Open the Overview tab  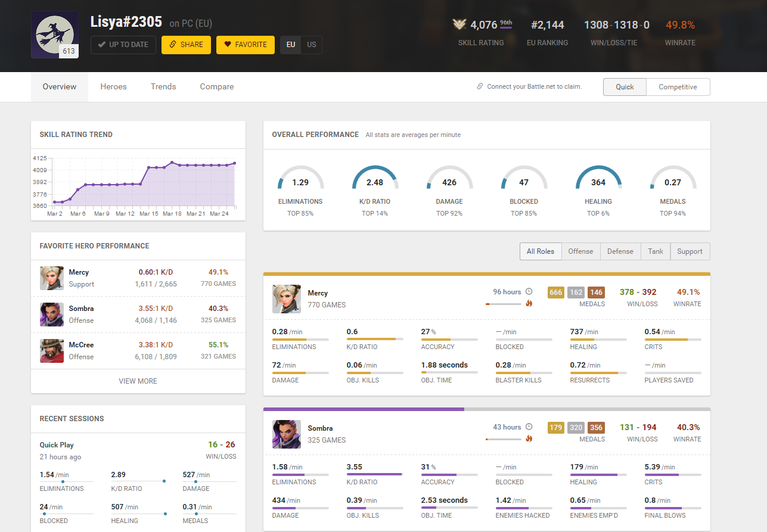tap(60, 87)
